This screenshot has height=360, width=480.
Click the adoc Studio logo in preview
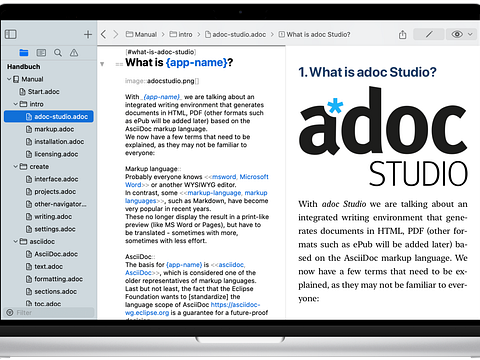[x=383, y=137]
